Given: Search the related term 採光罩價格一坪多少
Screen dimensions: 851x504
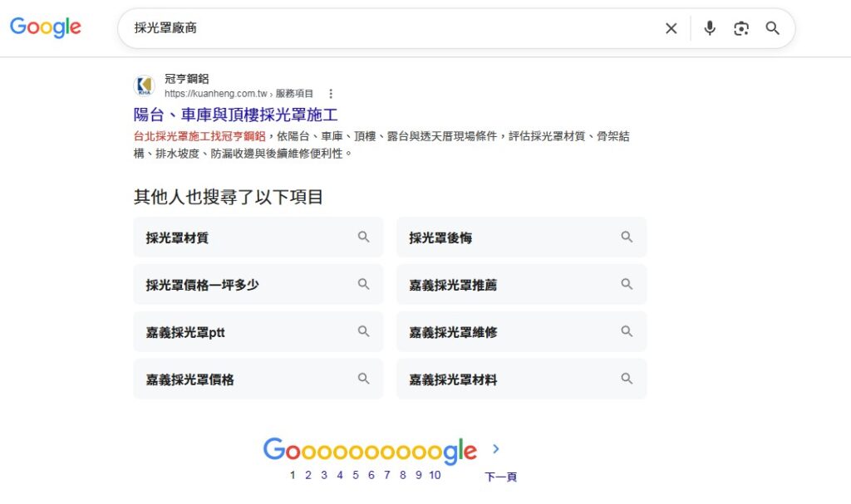Looking at the screenshot, I should (258, 284).
